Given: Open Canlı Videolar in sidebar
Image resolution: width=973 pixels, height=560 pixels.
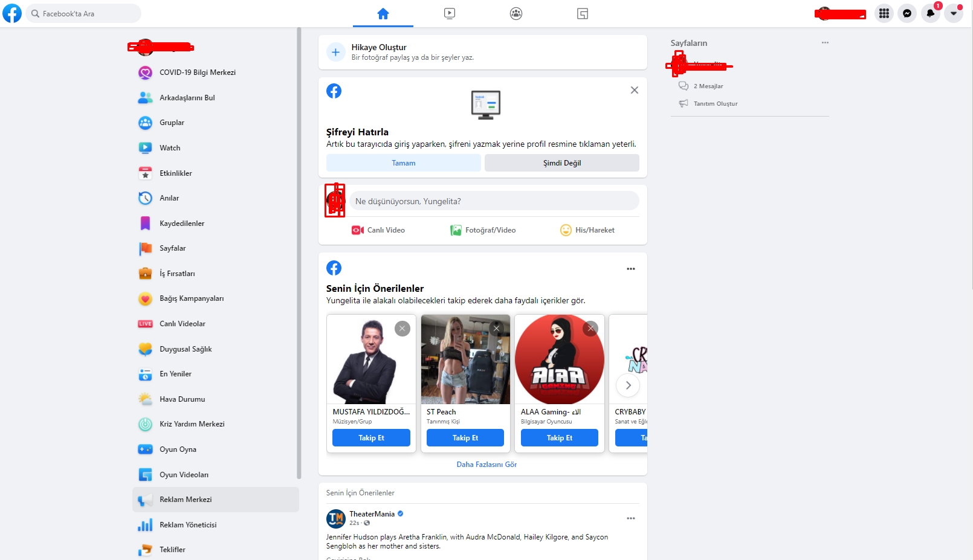Looking at the screenshot, I should [x=216, y=324].
